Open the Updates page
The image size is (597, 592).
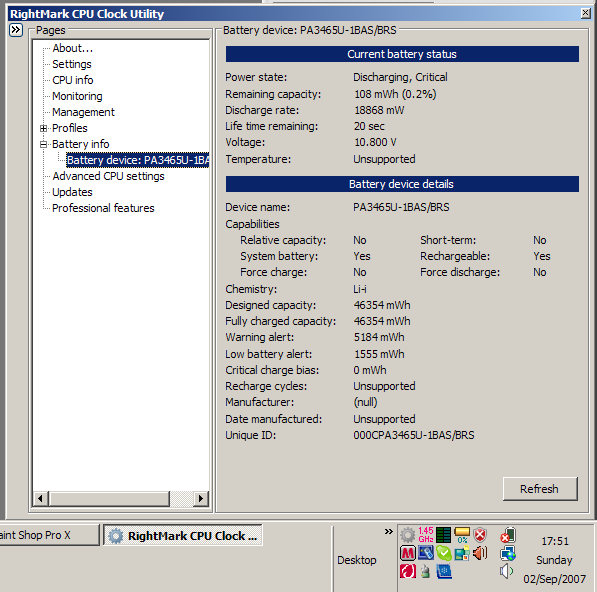pyautogui.click(x=72, y=192)
